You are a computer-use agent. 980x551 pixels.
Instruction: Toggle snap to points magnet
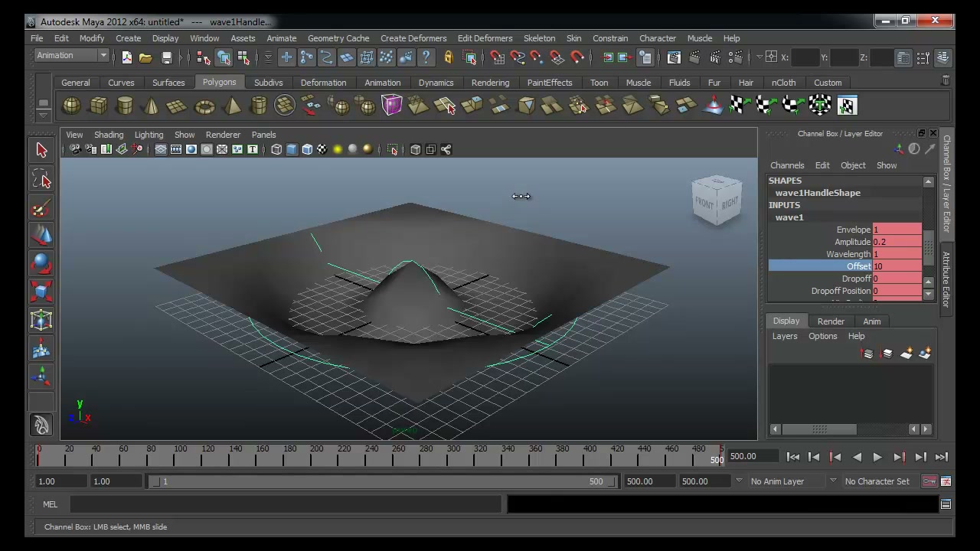coord(537,57)
